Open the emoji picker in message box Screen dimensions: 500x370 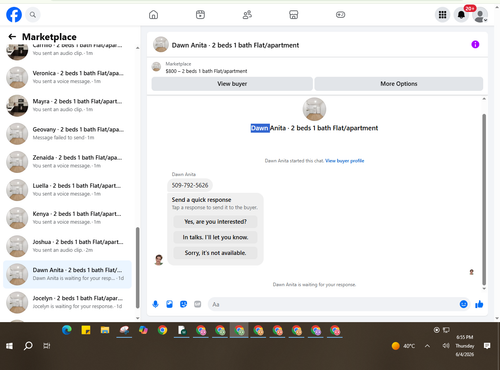pyautogui.click(x=463, y=304)
